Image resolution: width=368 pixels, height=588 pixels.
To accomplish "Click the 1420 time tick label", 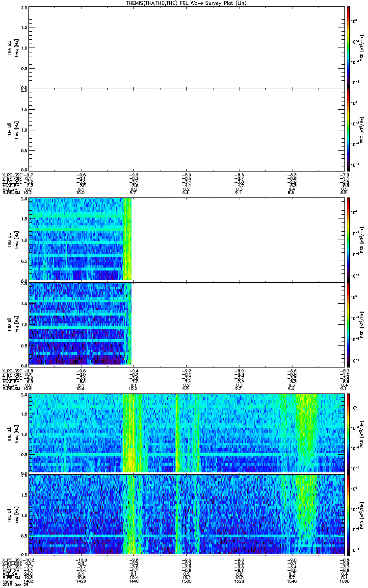I will pyautogui.click(x=81, y=581).
